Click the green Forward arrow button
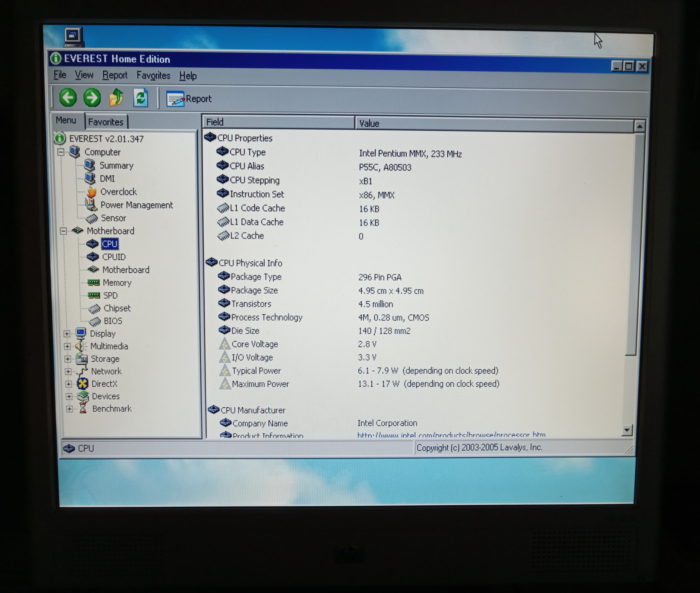700x593 pixels. (92, 98)
